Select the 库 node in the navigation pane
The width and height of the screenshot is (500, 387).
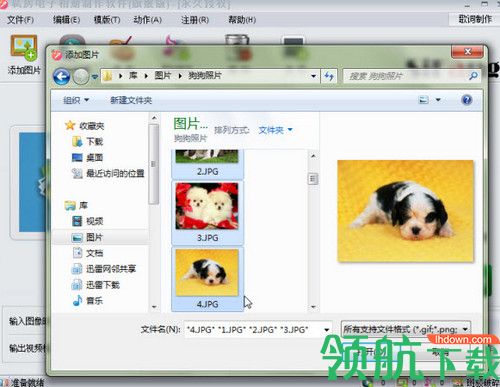click(76, 205)
